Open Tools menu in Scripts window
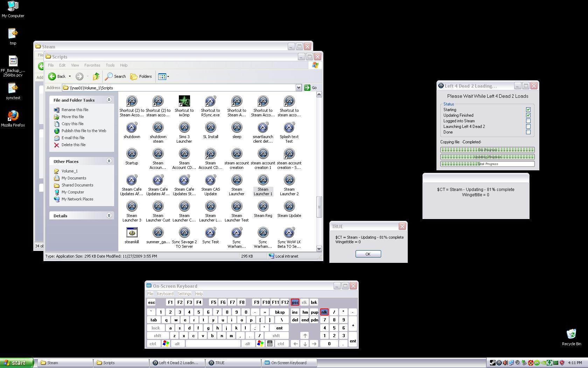Image resolution: width=588 pixels, height=368 pixels. tap(110, 65)
